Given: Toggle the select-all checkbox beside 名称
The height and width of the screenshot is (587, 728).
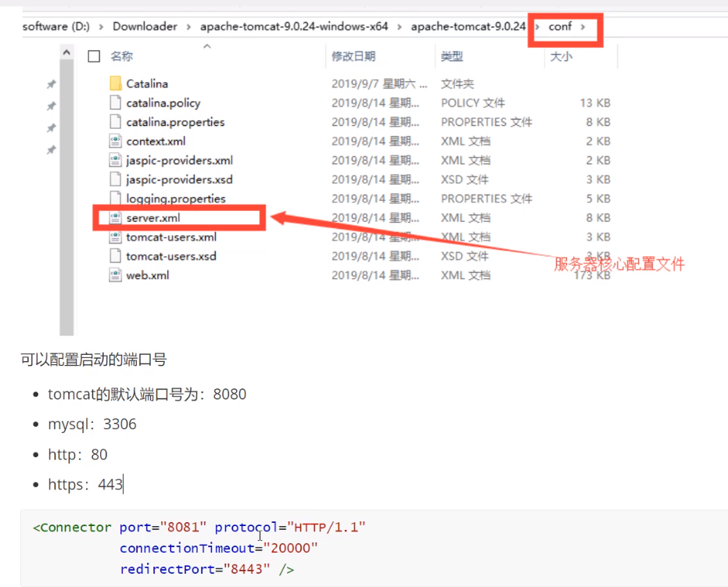Looking at the screenshot, I should coord(95,56).
